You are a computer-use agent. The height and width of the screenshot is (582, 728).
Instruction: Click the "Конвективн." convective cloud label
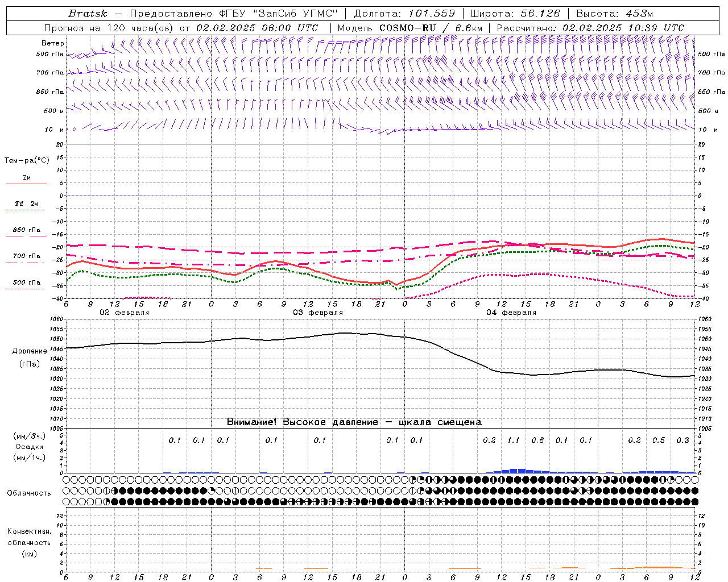(x=30, y=531)
